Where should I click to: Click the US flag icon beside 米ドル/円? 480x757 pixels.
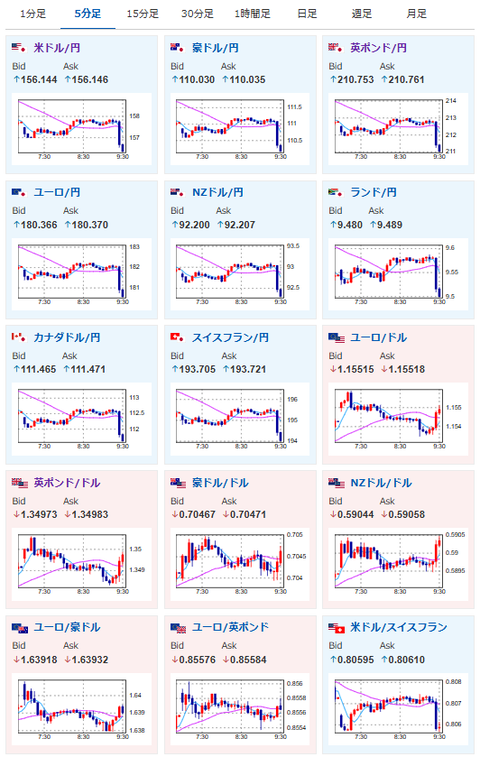click(18, 48)
